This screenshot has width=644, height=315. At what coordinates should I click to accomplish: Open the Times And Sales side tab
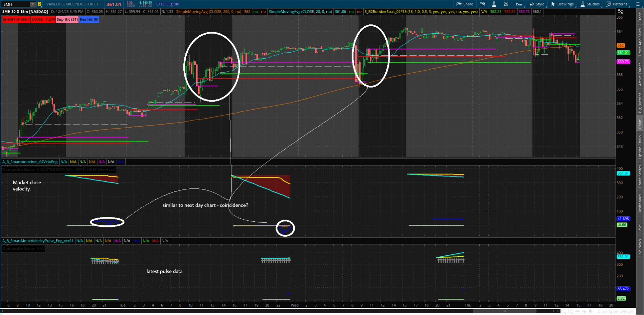pyautogui.click(x=640, y=42)
